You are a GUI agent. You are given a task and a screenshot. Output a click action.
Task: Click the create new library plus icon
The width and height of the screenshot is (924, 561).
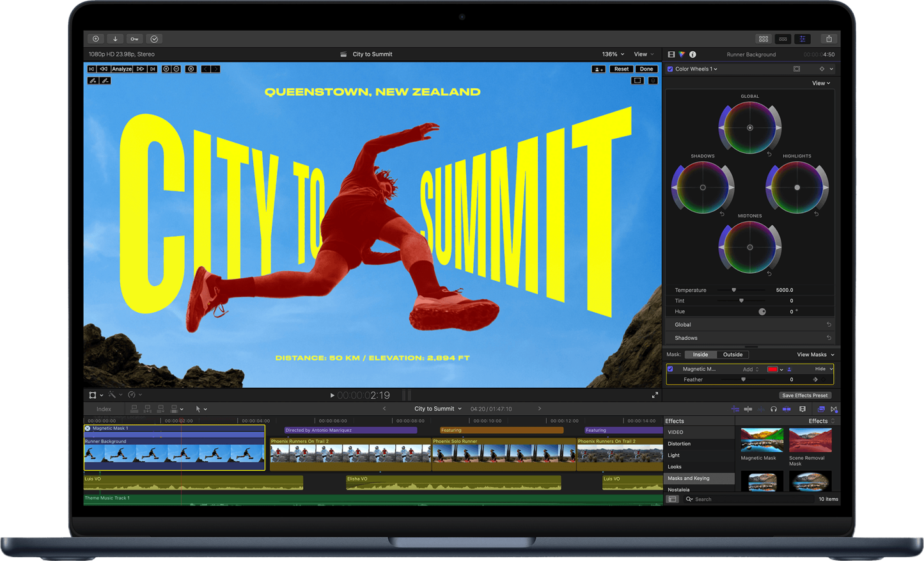click(95, 39)
